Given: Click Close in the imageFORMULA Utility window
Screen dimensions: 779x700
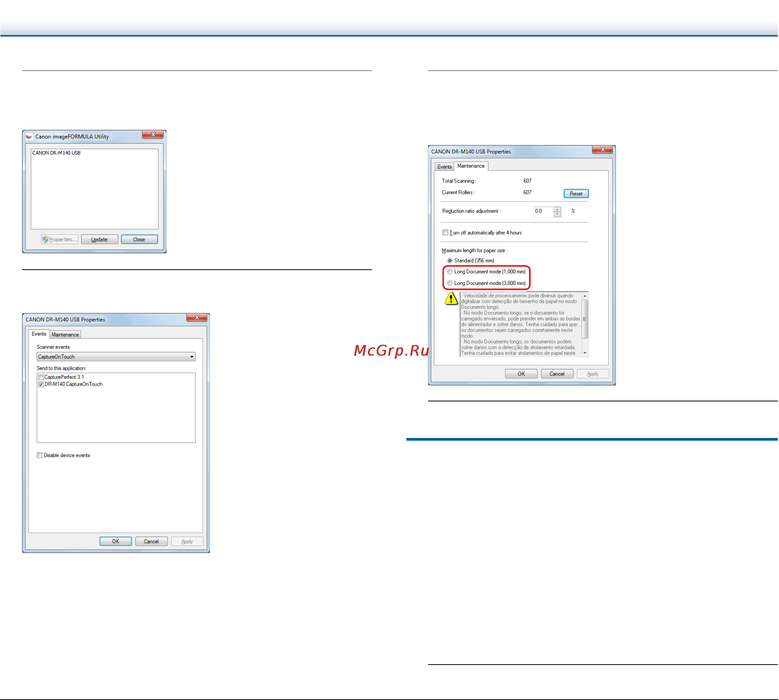Looking at the screenshot, I should [139, 239].
